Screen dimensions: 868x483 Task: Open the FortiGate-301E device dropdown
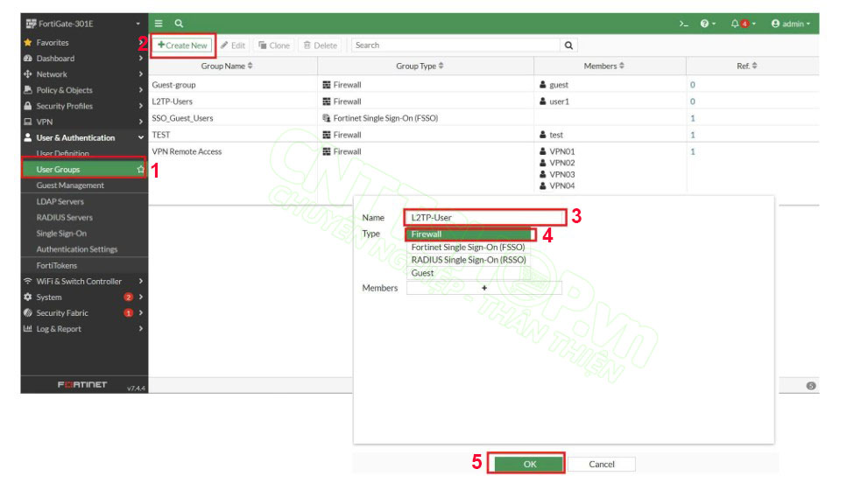coord(84,24)
